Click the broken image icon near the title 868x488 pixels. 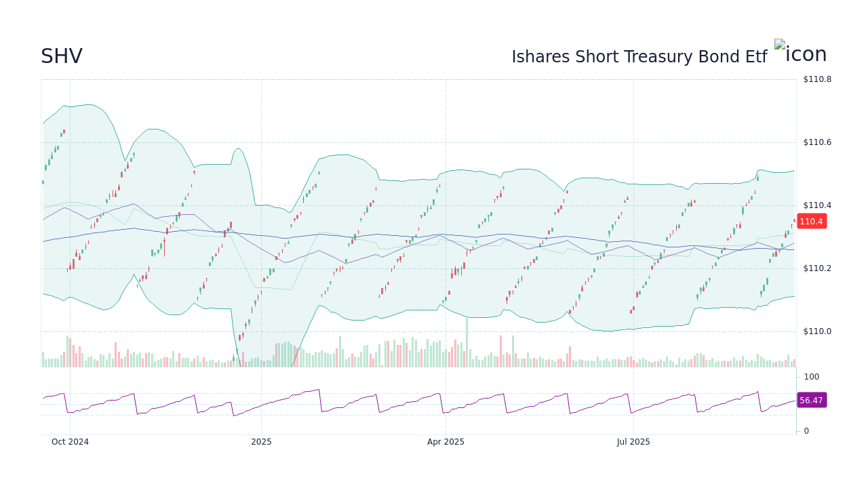click(x=779, y=47)
